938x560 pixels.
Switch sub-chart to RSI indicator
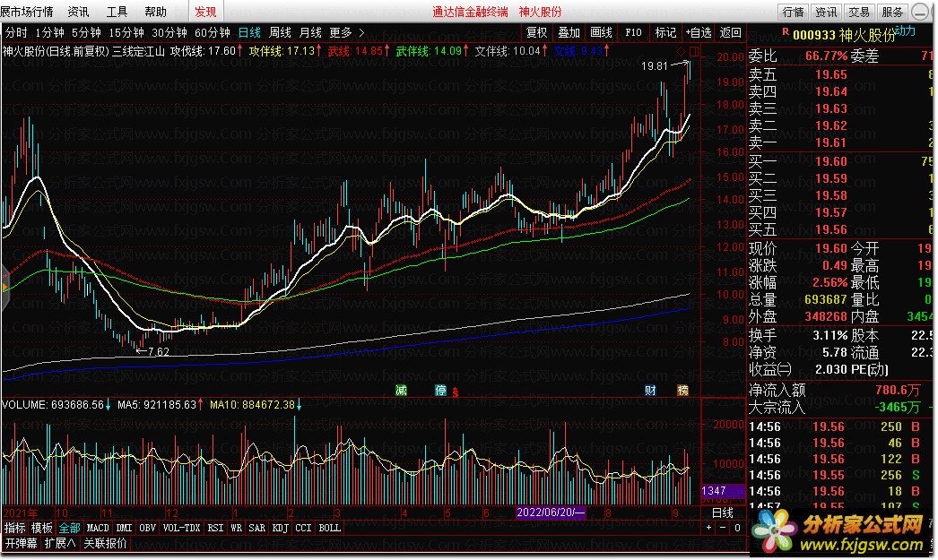pos(215,528)
